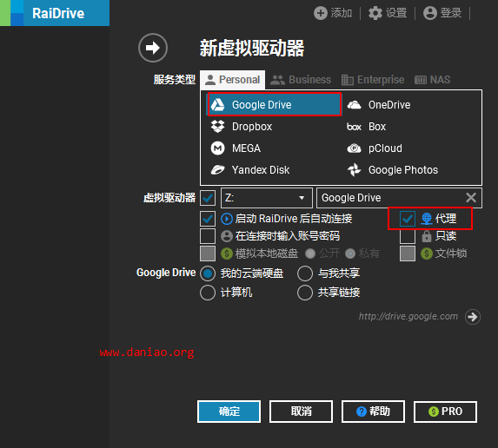The width and height of the screenshot is (498, 448).
Task: Click the 取消 cancel button
Action: click(x=301, y=412)
